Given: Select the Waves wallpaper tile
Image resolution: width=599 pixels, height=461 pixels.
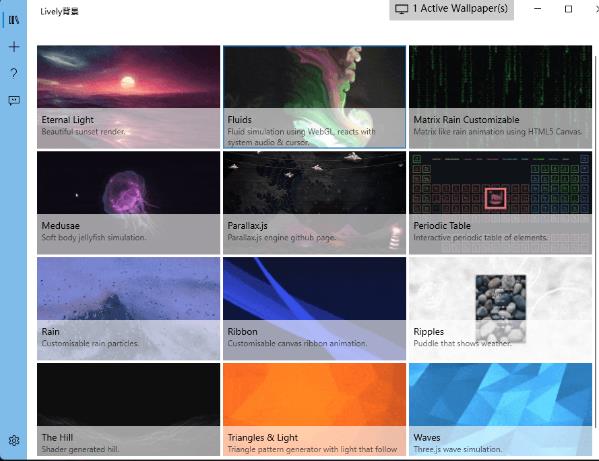Looking at the screenshot, I should pos(500,409).
